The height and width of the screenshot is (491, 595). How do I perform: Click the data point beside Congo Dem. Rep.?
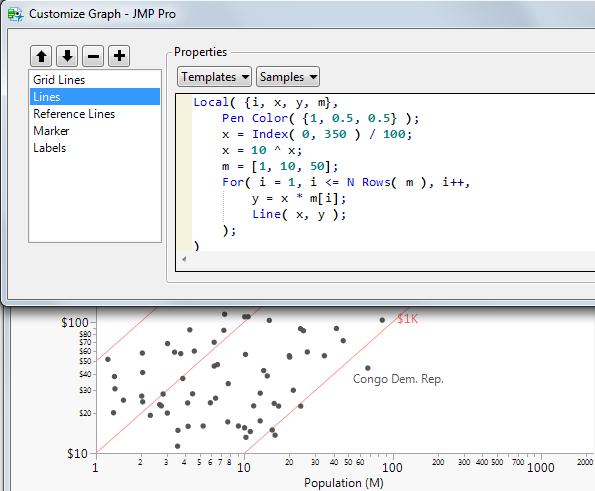coord(368,368)
